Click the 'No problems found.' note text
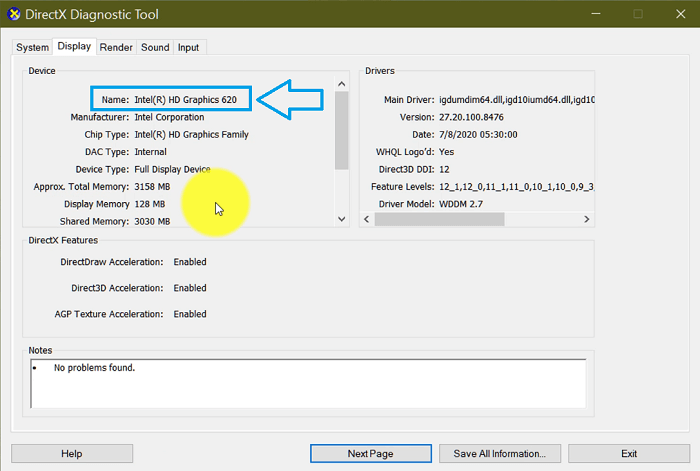The image size is (700, 471). [x=94, y=368]
